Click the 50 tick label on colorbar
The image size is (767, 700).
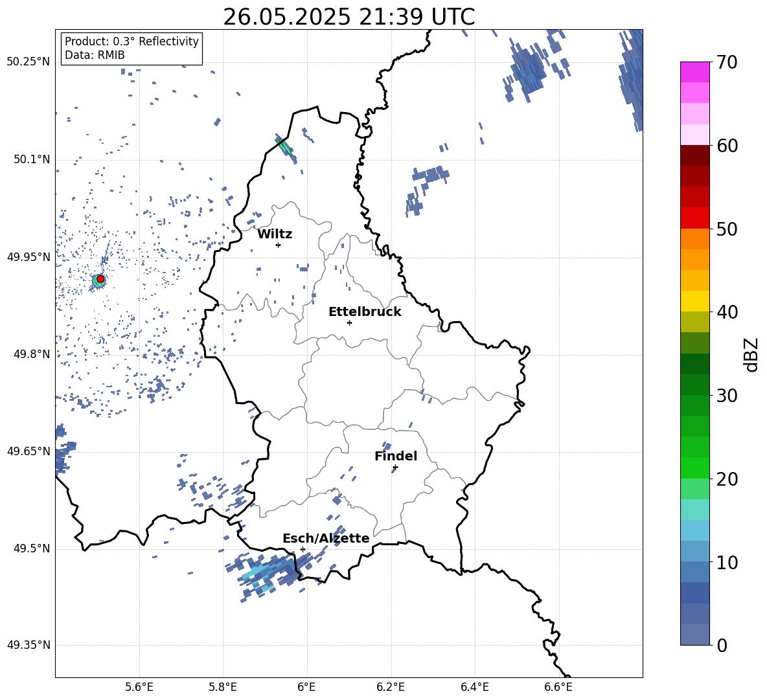(727, 229)
